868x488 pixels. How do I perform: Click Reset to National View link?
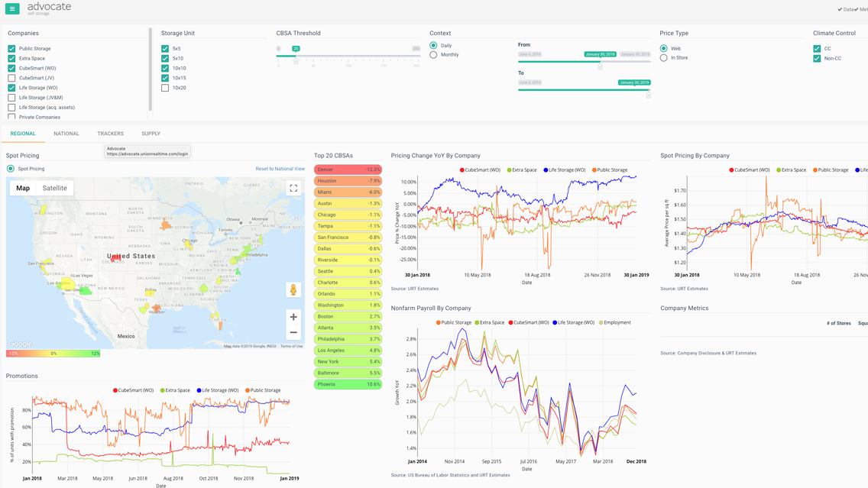click(x=280, y=169)
